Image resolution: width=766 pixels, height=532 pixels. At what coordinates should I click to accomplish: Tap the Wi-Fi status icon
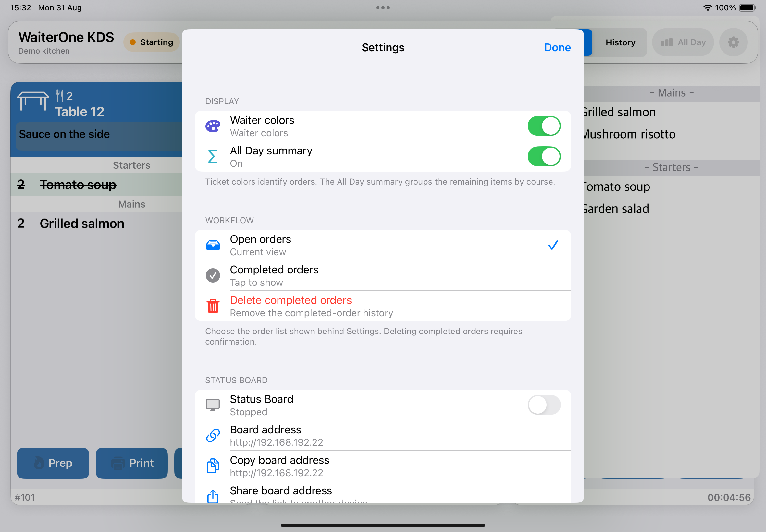click(707, 8)
